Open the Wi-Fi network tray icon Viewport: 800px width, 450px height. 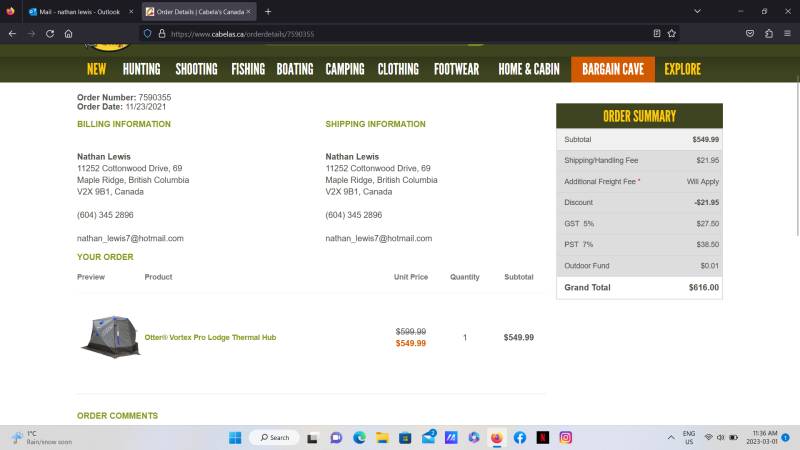[709, 438]
